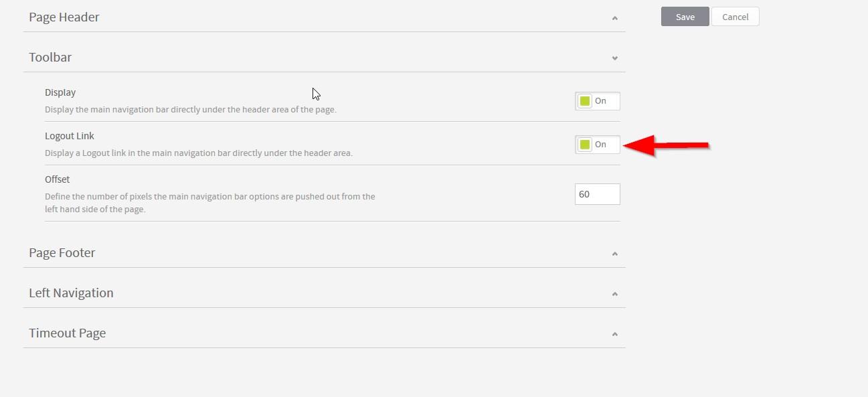Click the green indicator on Logout Link toggle
Screen dimensions: 868x397
pyautogui.click(x=585, y=145)
